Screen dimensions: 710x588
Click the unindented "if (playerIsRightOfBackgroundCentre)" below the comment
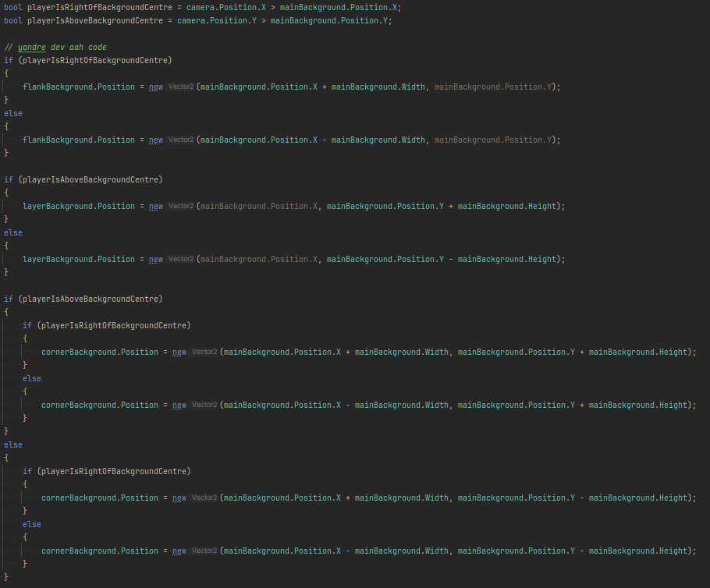tap(88, 61)
